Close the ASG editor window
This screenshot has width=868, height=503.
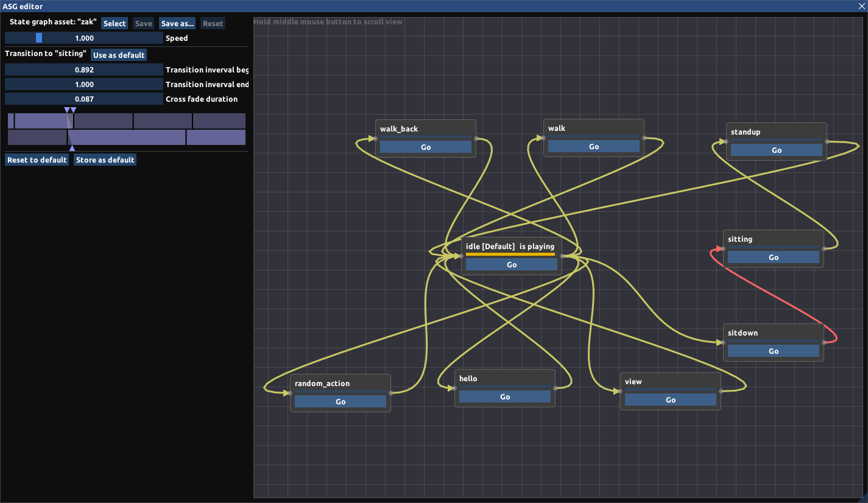coord(861,6)
